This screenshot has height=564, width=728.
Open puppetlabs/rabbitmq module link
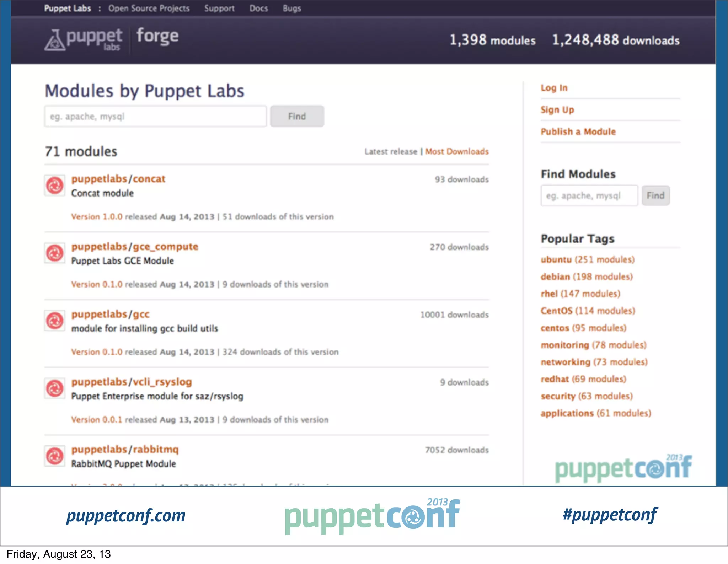(x=125, y=449)
